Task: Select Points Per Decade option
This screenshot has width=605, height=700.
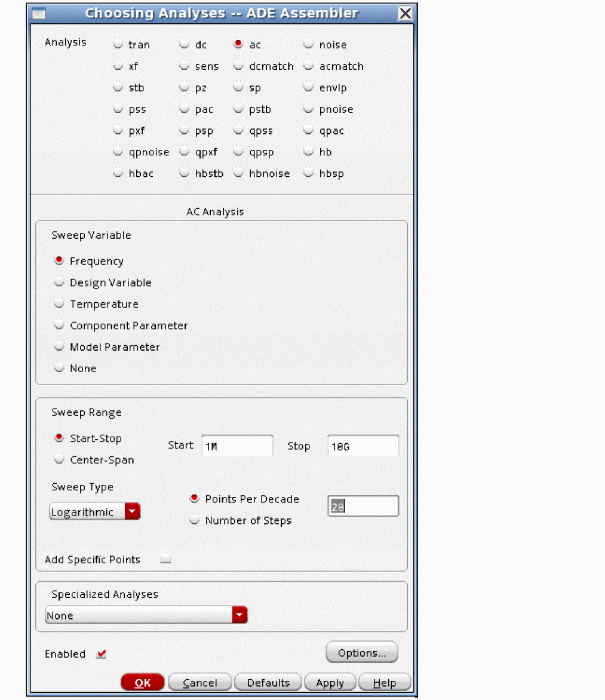Action: click(194, 498)
